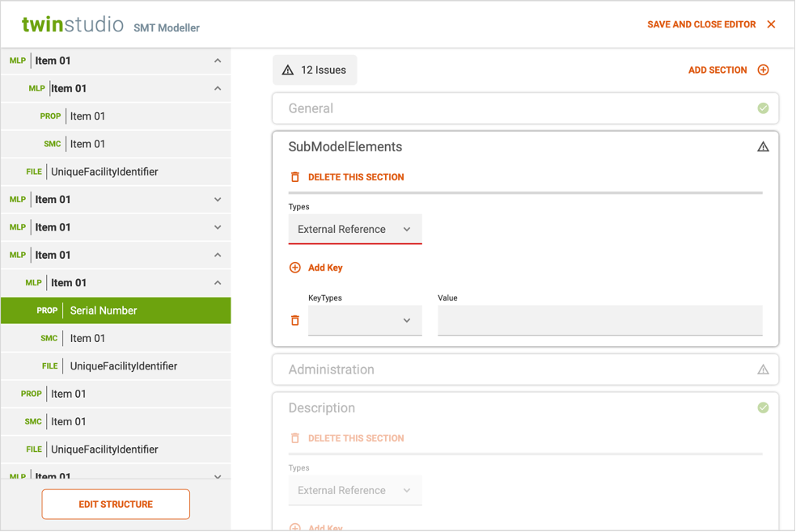Click SAVE AND CLOSE EDITOR
This screenshot has height=532, width=796.
(x=701, y=24)
